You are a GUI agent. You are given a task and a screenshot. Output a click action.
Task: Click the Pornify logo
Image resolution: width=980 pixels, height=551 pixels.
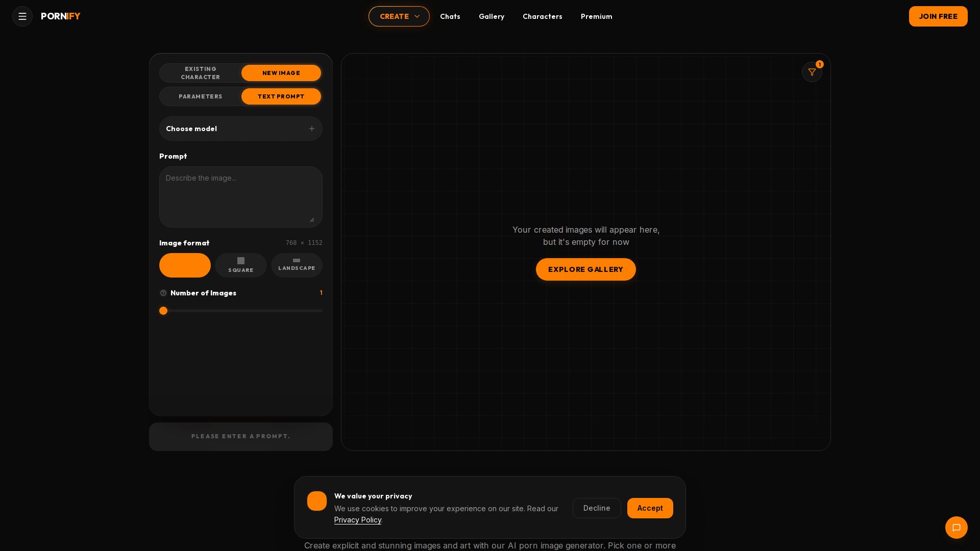pos(61,16)
